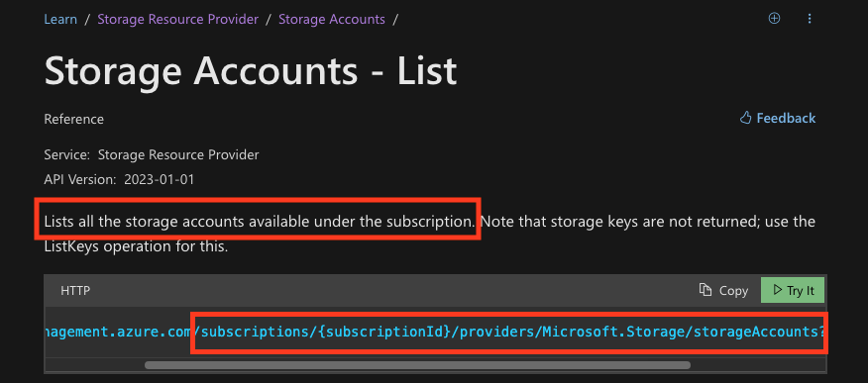The height and width of the screenshot is (383, 868).
Task: Click the Feedback thumbs-up icon
Action: click(x=745, y=118)
